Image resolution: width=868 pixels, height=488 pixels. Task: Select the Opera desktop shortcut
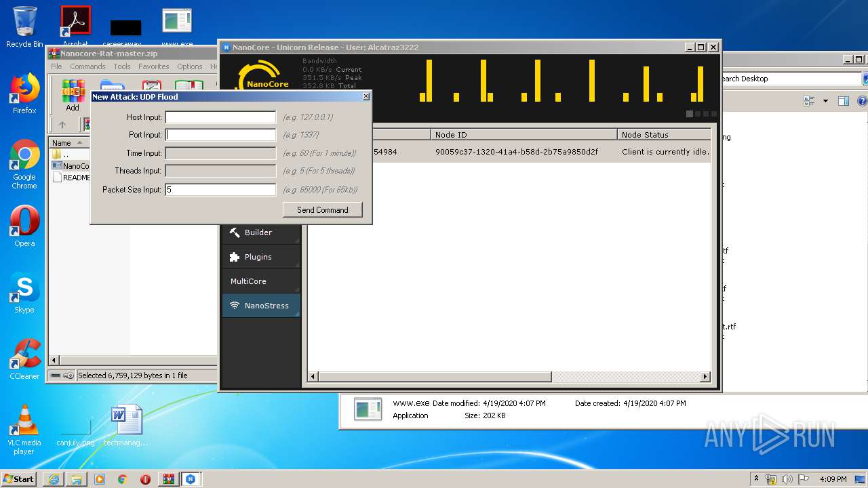tap(24, 226)
